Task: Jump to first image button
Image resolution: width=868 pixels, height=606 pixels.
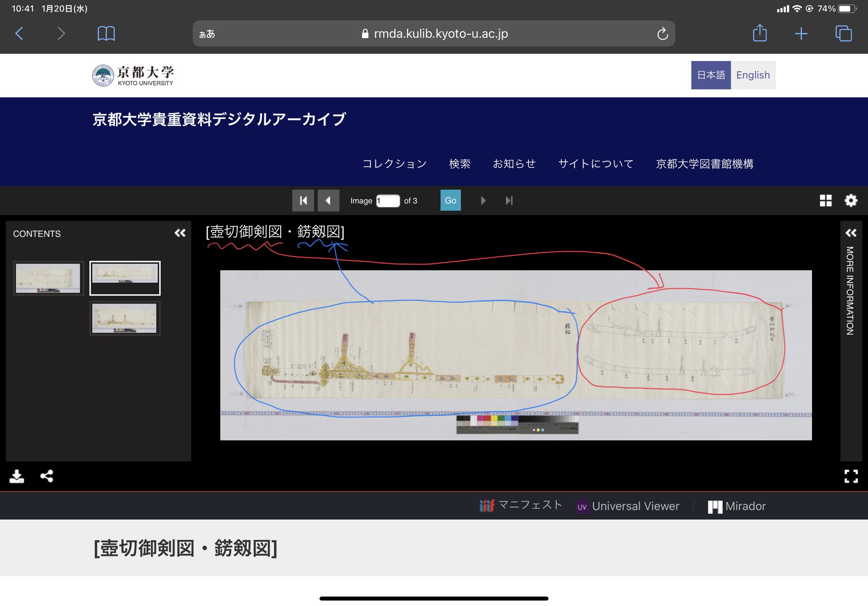Action: [x=303, y=200]
